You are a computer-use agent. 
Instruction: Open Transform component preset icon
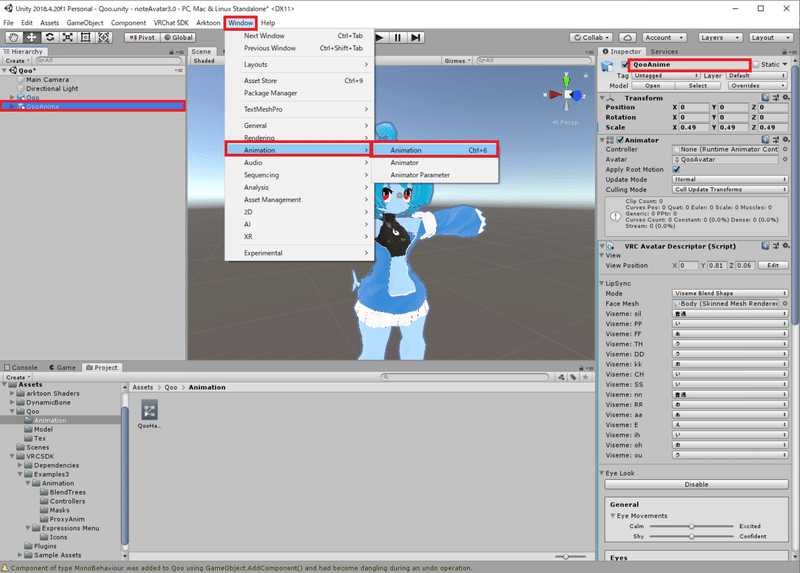coord(776,97)
